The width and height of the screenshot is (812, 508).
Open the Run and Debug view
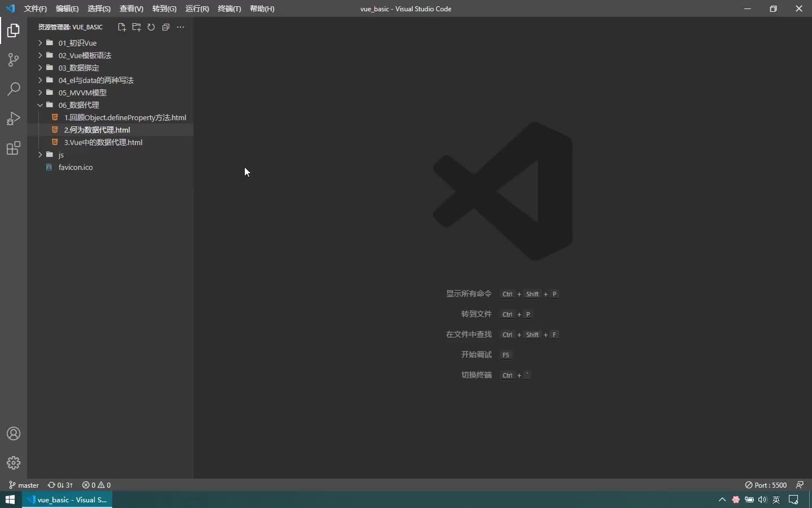point(14,119)
